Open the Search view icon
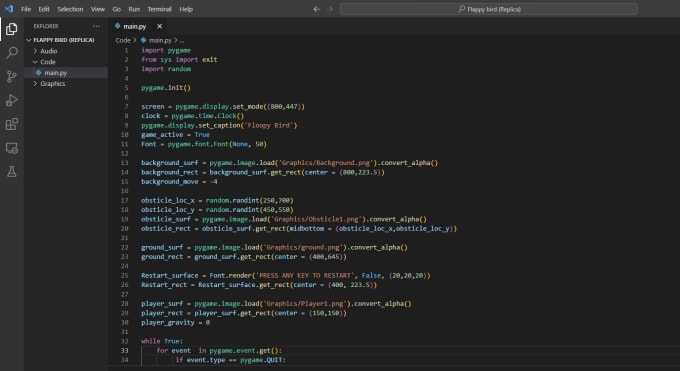 click(x=12, y=53)
